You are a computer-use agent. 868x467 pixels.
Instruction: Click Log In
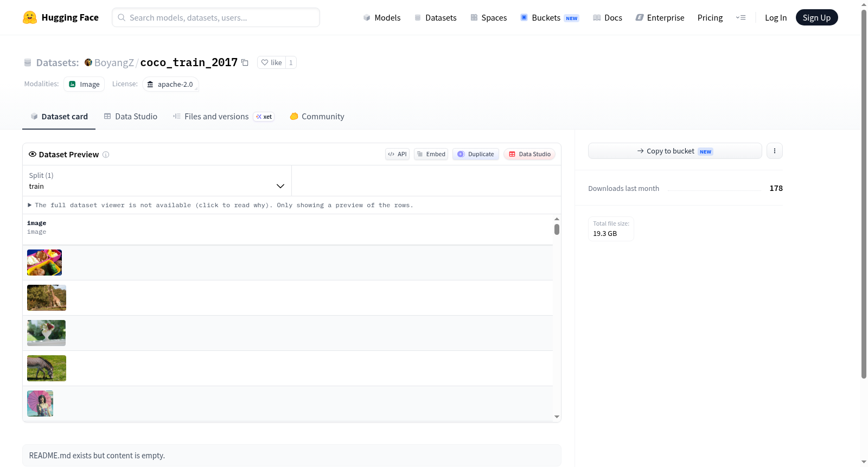tap(776, 17)
